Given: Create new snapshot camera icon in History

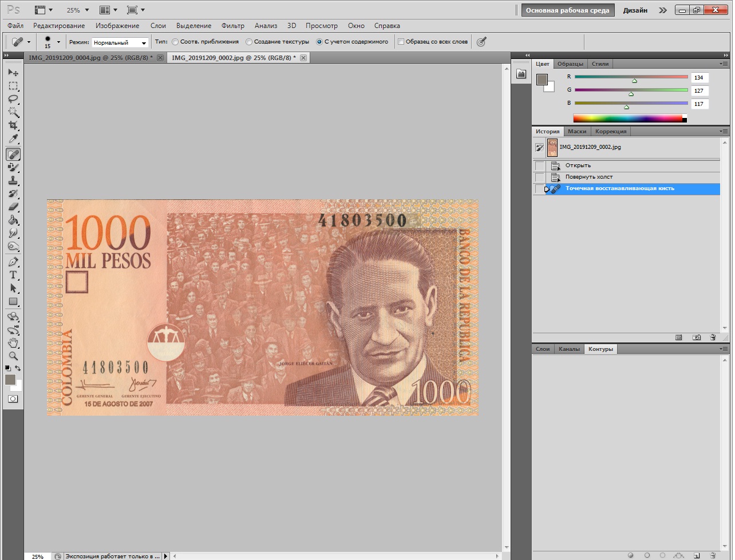Looking at the screenshot, I should pyautogui.click(x=697, y=337).
